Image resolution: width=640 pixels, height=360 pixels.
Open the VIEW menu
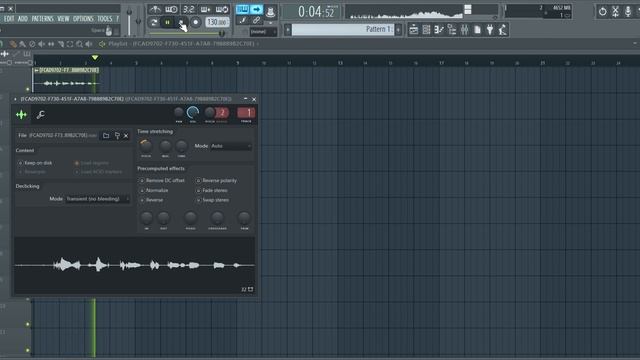pos(63,19)
